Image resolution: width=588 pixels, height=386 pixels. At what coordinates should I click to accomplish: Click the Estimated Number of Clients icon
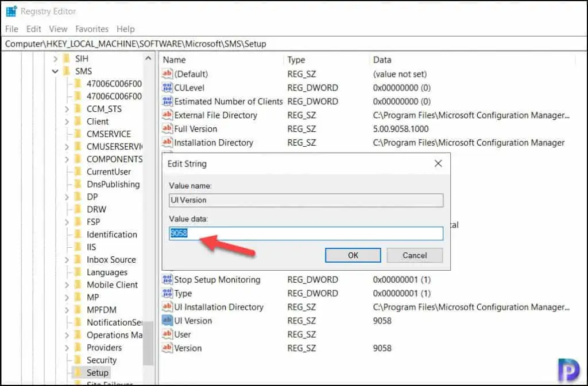(167, 102)
